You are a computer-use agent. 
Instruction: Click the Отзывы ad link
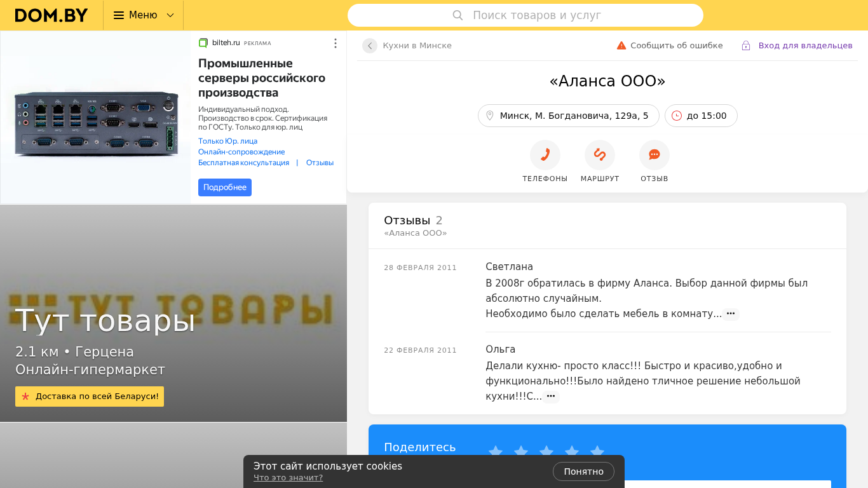[320, 163]
